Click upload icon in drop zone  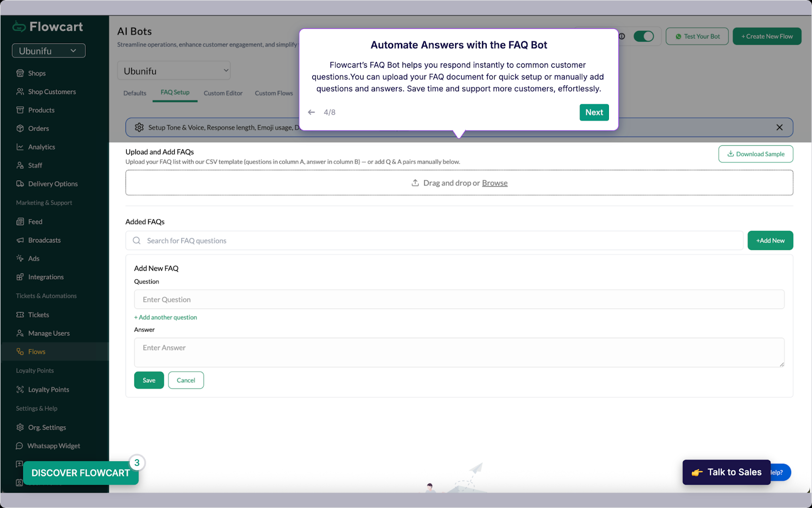[x=415, y=183]
